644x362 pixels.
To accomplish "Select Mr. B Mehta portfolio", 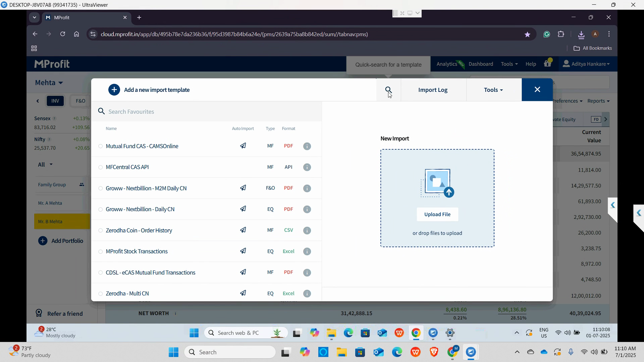I will click(x=62, y=222).
